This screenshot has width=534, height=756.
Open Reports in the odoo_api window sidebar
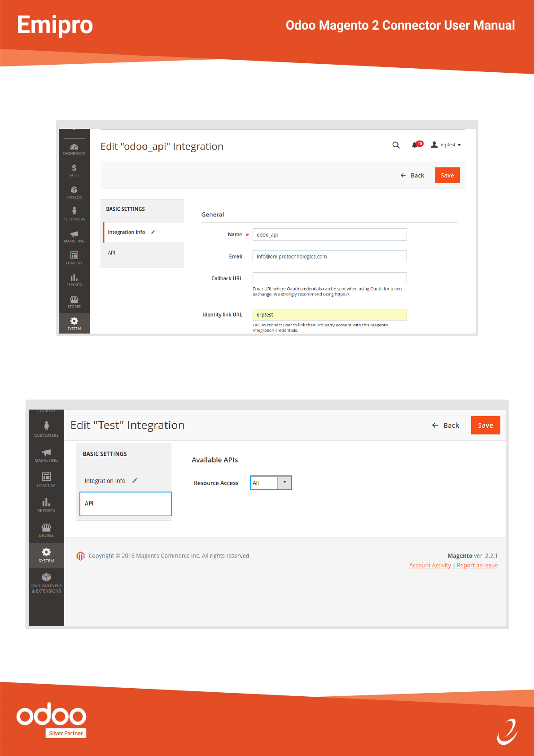tap(74, 280)
